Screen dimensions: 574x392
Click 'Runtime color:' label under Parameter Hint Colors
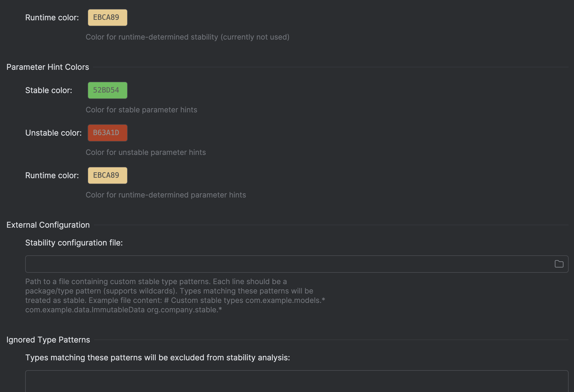click(52, 175)
